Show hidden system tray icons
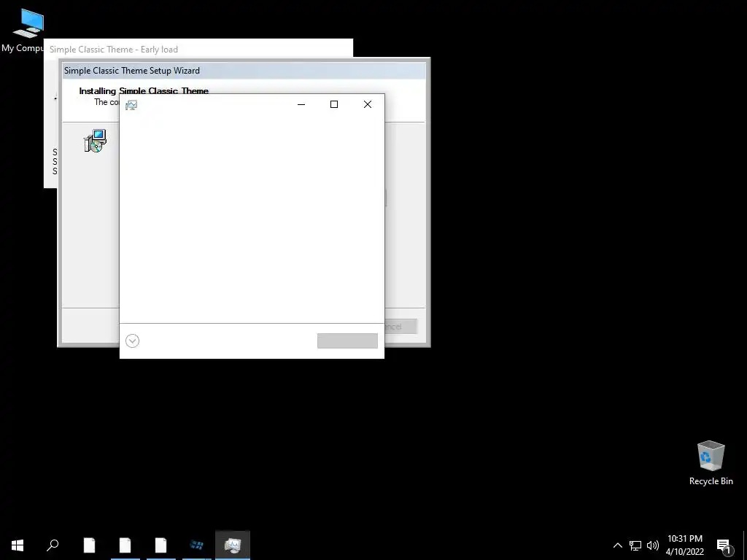This screenshot has width=747, height=560. tap(617, 545)
